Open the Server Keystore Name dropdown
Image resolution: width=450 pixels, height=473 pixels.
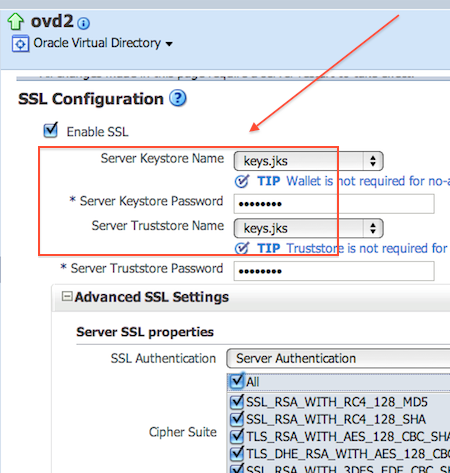(x=309, y=161)
